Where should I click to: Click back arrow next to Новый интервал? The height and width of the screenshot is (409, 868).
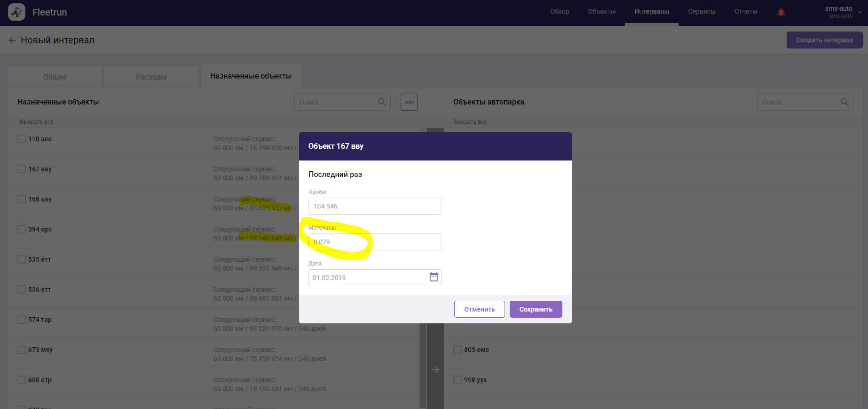point(12,40)
